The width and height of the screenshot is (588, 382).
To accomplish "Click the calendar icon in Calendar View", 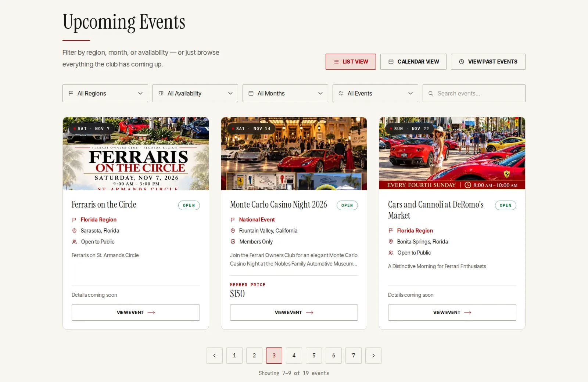I will click(x=391, y=62).
